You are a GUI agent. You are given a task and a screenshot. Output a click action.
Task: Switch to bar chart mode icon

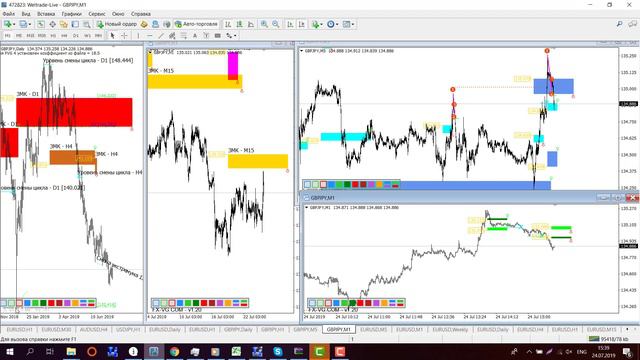tap(228, 24)
